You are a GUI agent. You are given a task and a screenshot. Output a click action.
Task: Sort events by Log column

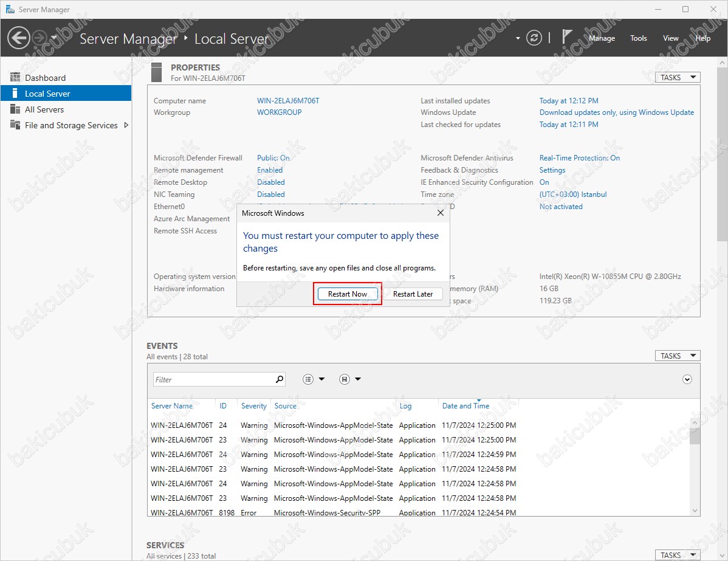(405, 406)
